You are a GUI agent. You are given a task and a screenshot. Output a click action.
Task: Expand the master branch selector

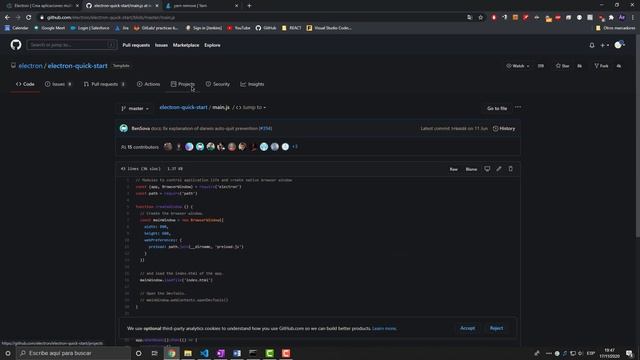[x=135, y=108]
